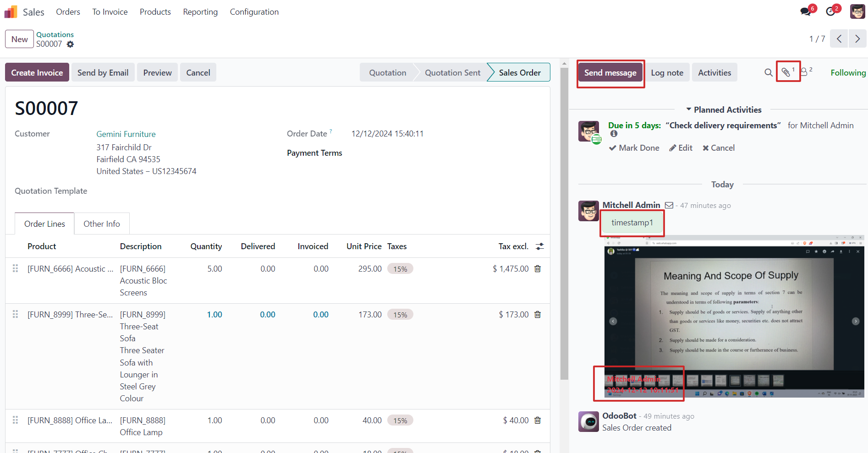Grab the drag handle of Three-Seat Sofa row

[16, 314]
